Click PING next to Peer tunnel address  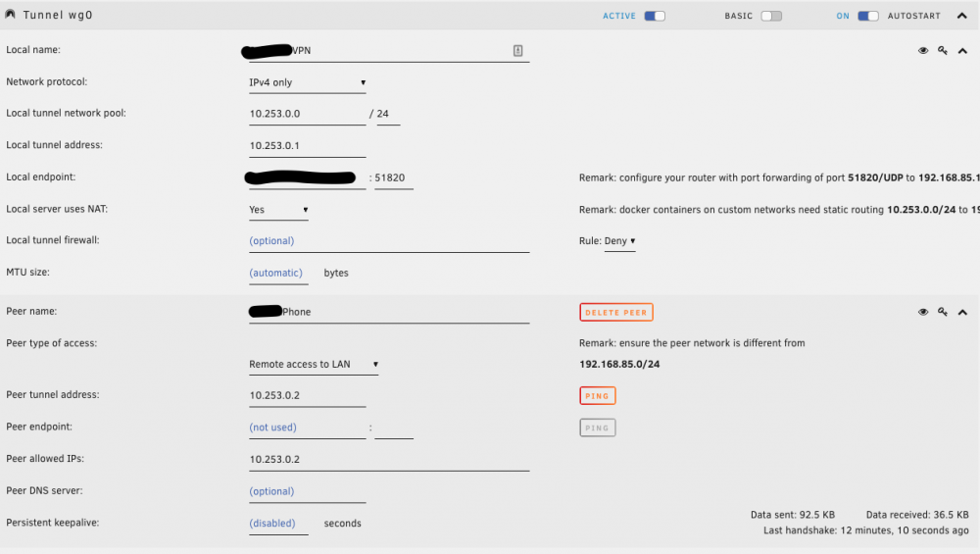tap(598, 396)
